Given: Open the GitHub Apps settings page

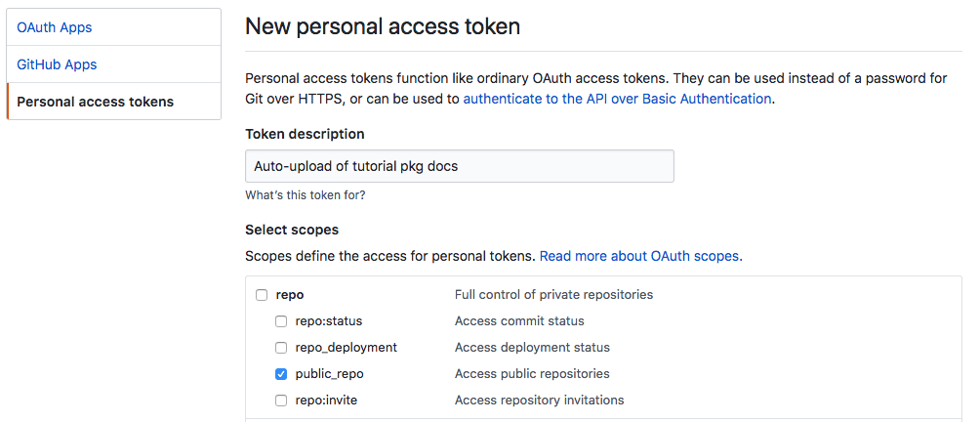Looking at the screenshot, I should click(57, 64).
